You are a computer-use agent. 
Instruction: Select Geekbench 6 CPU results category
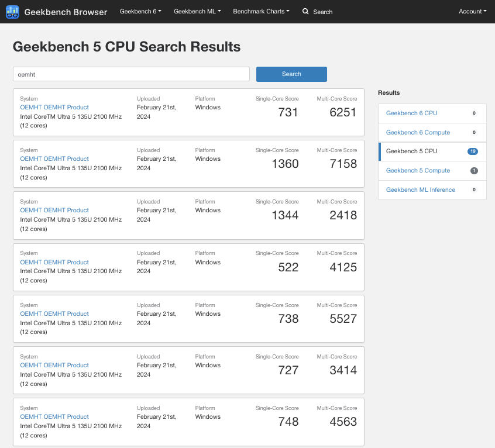click(x=432, y=113)
